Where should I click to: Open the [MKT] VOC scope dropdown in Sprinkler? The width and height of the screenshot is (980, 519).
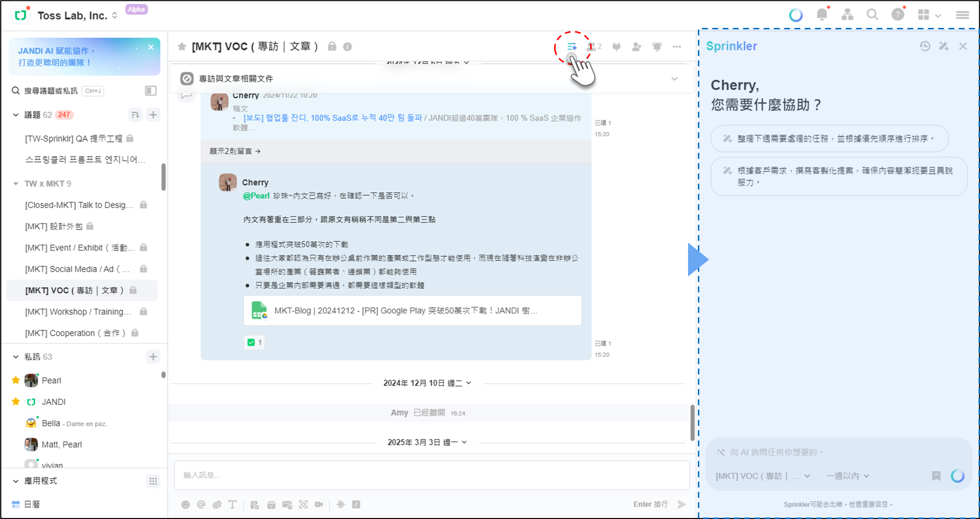763,476
